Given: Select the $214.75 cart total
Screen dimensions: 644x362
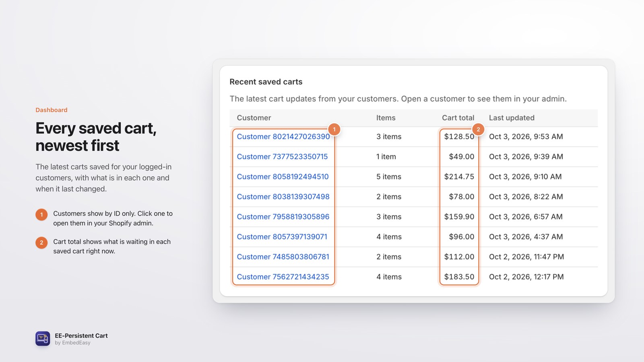Looking at the screenshot, I should point(459,177).
